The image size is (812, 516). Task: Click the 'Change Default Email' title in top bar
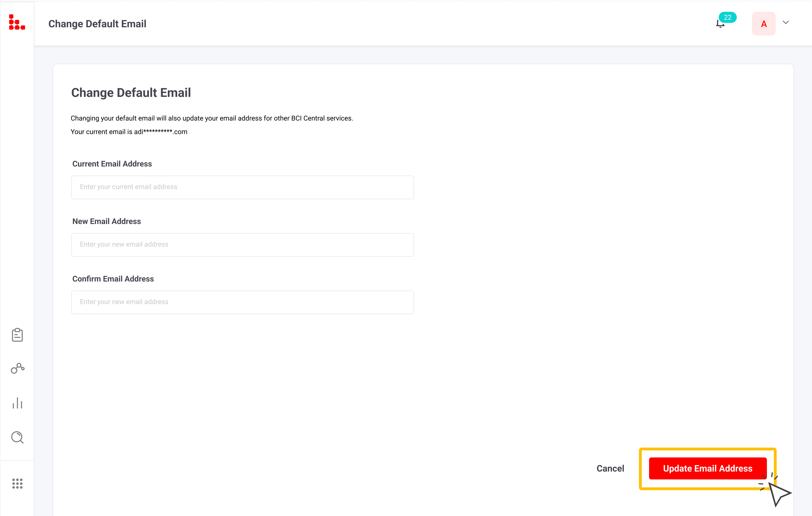[x=97, y=24]
